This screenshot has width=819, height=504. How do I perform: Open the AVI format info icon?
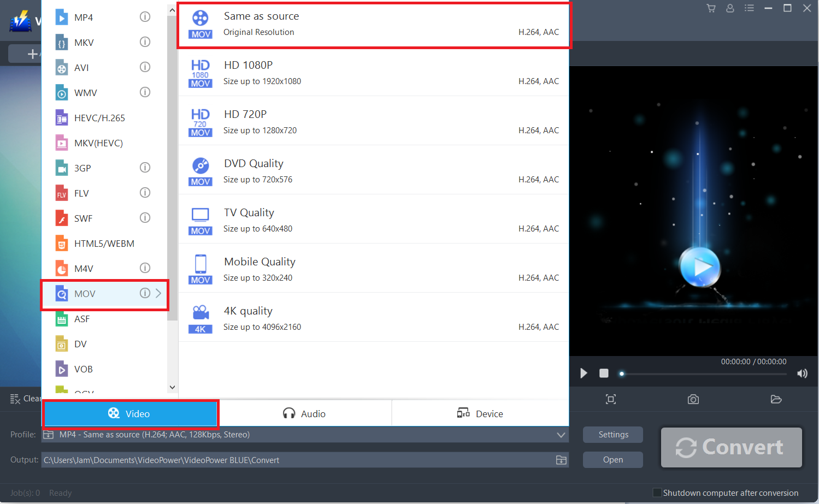point(145,67)
